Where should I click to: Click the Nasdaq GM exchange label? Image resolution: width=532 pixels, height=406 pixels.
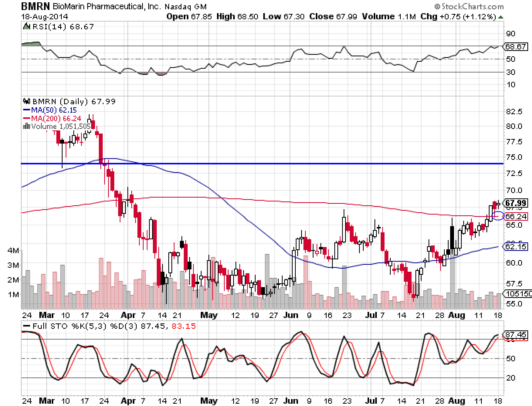coord(186,7)
